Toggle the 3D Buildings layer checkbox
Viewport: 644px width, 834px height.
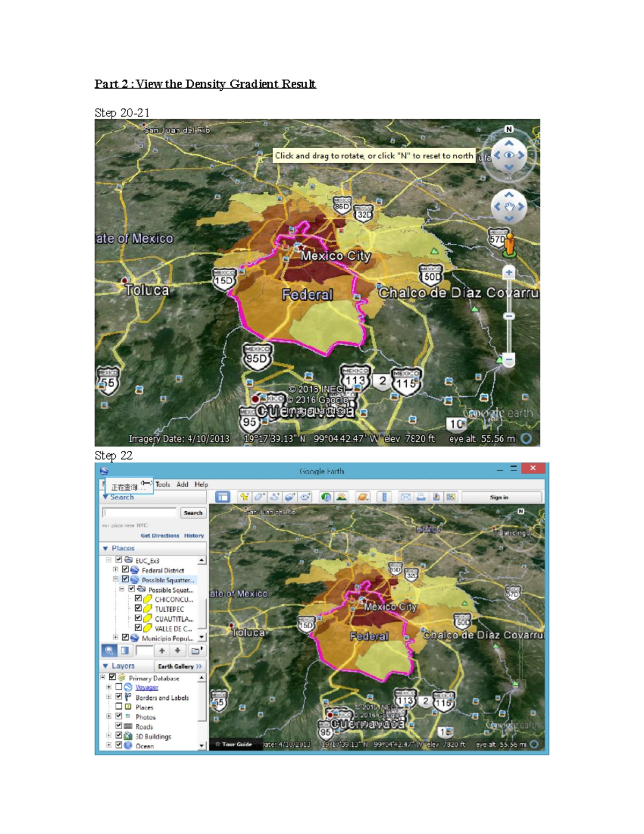[119, 735]
